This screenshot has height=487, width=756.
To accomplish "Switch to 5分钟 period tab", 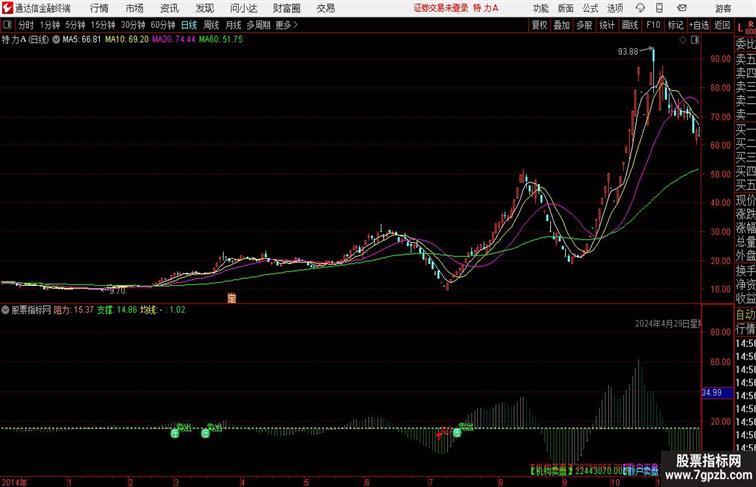I will click(75, 25).
